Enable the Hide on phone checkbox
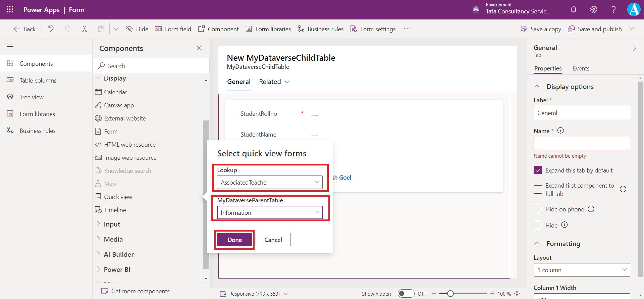The image size is (644, 299). pyautogui.click(x=538, y=209)
